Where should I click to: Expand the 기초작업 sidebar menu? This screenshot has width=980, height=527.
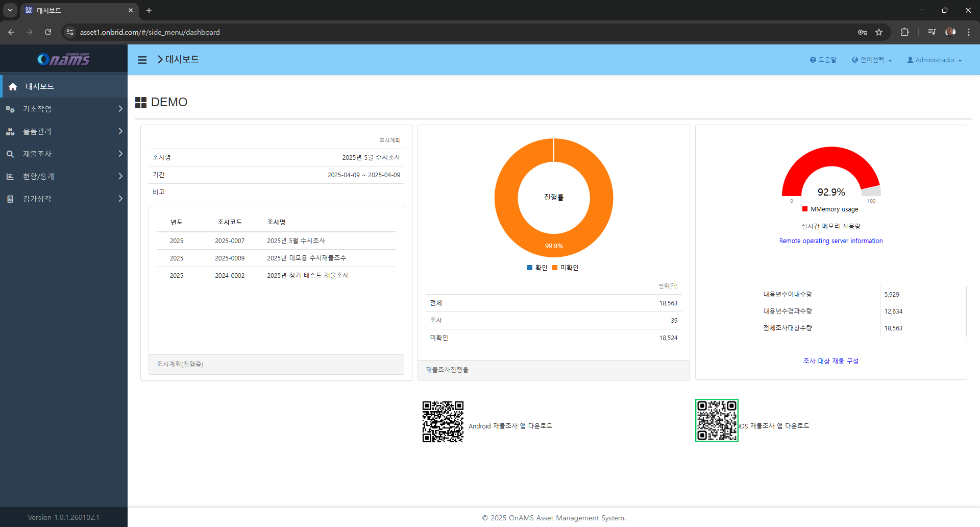pyautogui.click(x=64, y=109)
